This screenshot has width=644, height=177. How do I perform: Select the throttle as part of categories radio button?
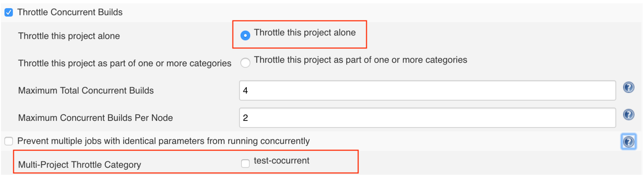coord(245,62)
